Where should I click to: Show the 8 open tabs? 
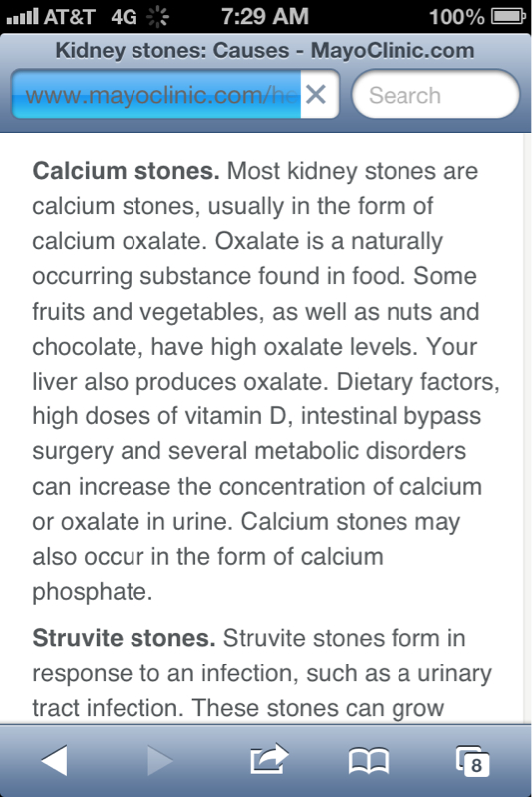[x=472, y=761]
